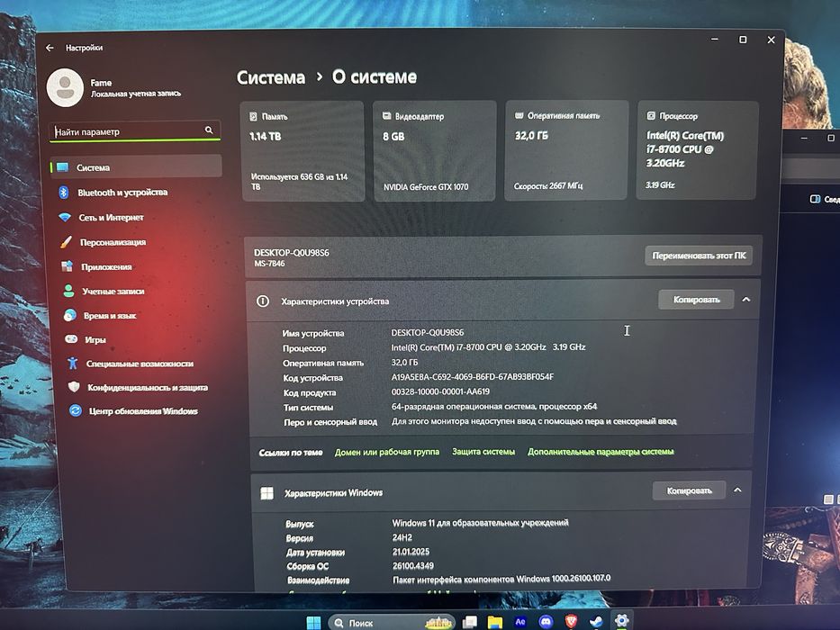This screenshot has width=840, height=630.
Task: Minimize the Settings window
Action: [x=715, y=39]
